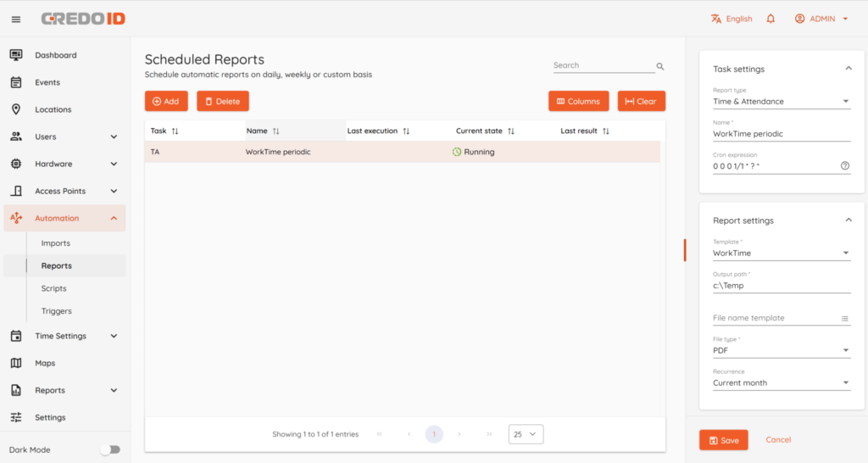
Task: Click the Locations pin icon
Action: pyautogui.click(x=16, y=109)
